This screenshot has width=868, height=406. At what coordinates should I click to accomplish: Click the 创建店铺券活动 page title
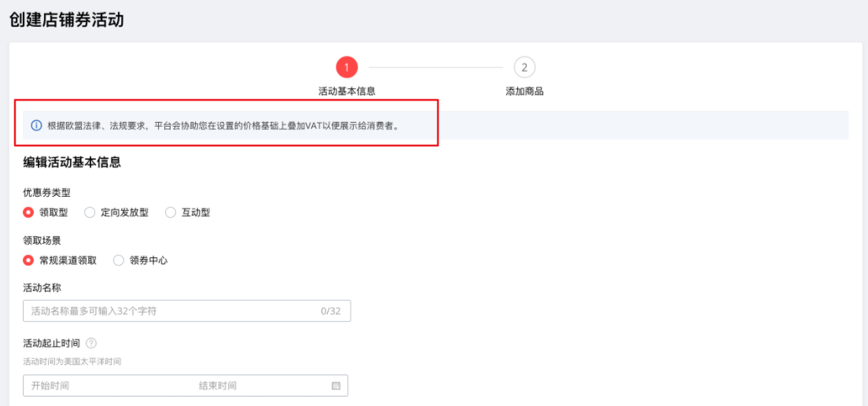pyautogui.click(x=67, y=20)
